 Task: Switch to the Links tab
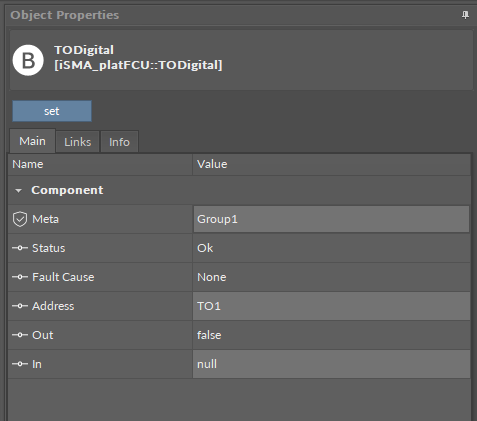(x=78, y=142)
